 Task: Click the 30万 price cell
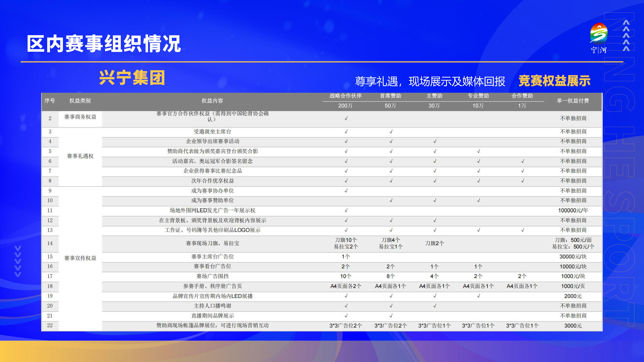(434, 106)
